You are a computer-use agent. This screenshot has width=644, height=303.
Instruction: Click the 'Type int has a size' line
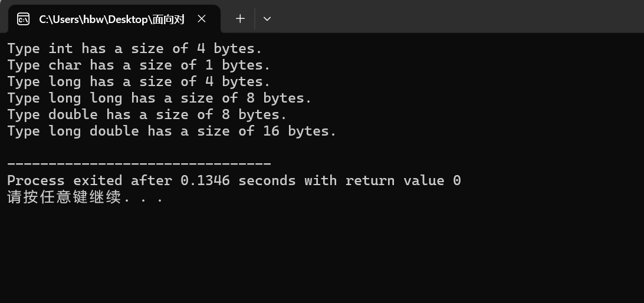point(134,48)
